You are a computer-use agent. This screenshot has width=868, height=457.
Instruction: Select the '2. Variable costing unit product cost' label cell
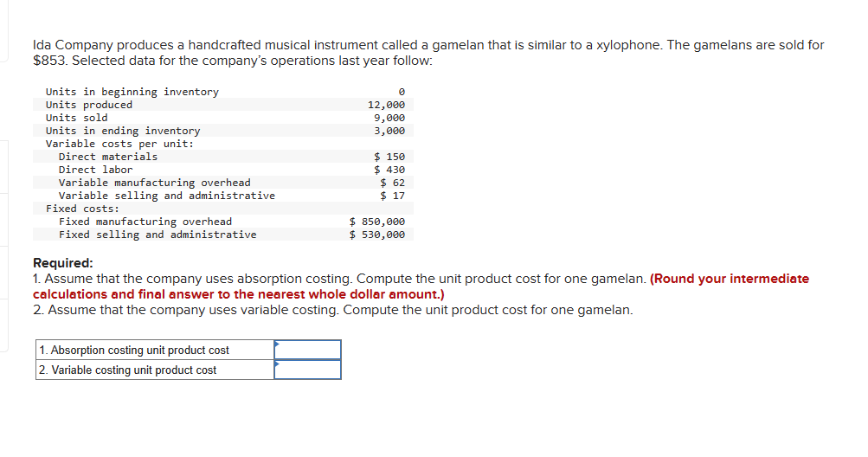tap(155, 370)
